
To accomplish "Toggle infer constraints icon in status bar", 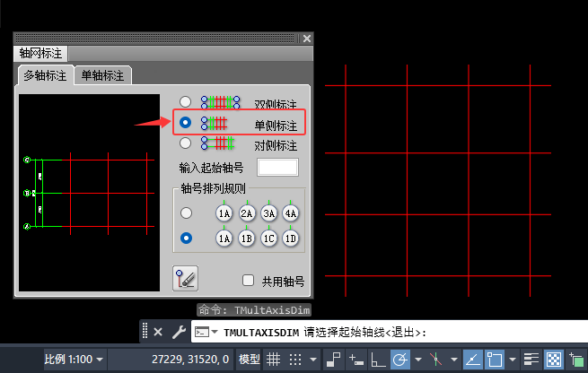I will coord(333,360).
